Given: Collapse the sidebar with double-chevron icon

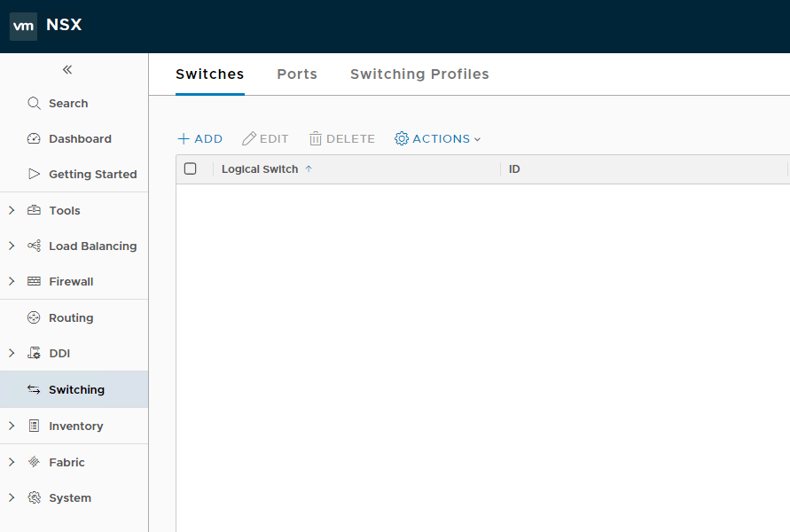Looking at the screenshot, I should [x=67, y=70].
